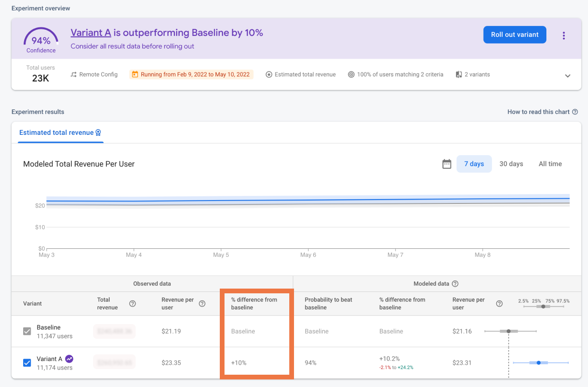Click the Variant A blue percentile interval bar
The height and width of the screenshot is (387, 588).
pyautogui.click(x=541, y=363)
